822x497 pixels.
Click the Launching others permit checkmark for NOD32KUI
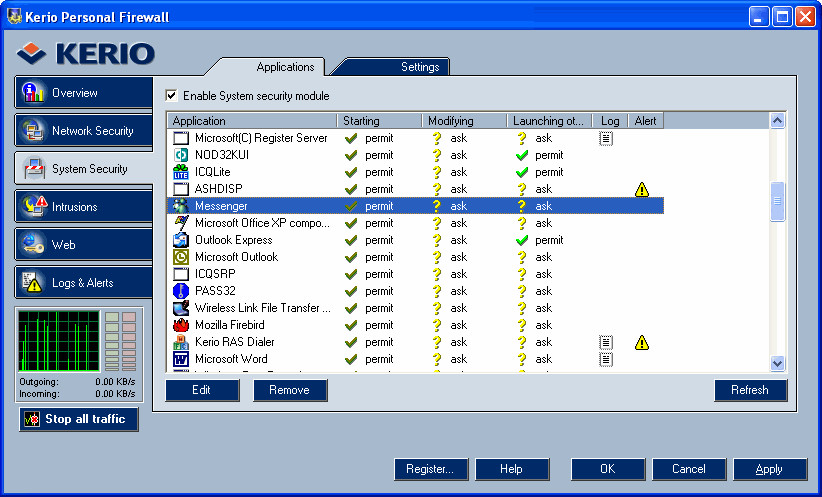click(x=521, y=155)
